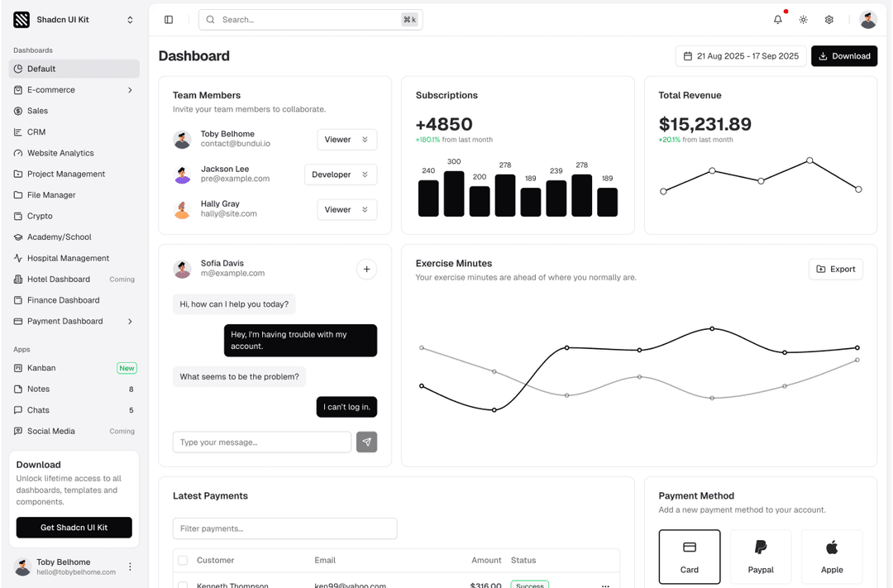The width and height of the screenshot is (893, 588).
Task: Check the Kenneth Thompson row checkbox
Action: click(x=183, y=584)
